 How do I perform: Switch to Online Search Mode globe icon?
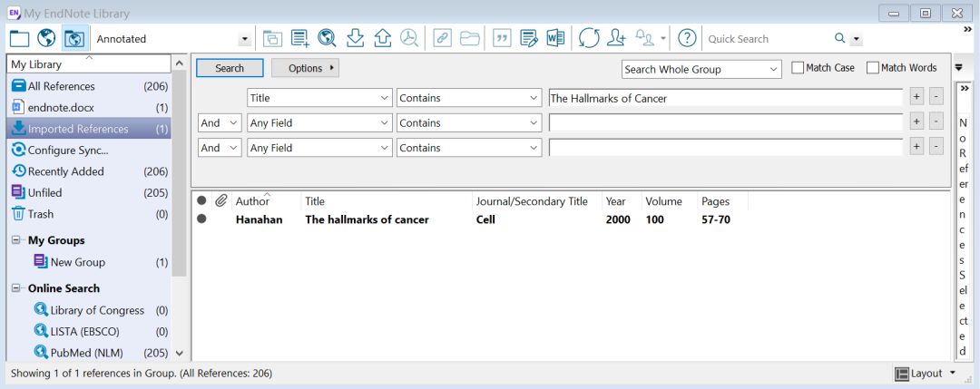click(x=46, y=39)
